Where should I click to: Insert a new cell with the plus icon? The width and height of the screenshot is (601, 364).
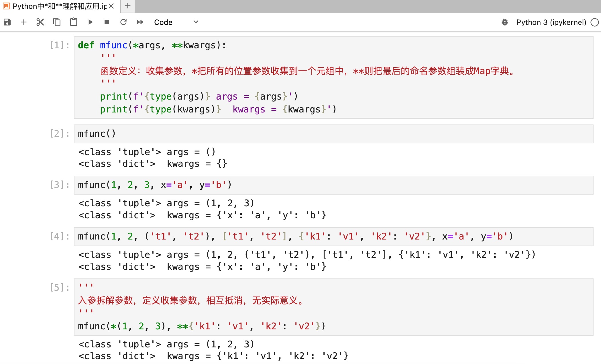[24, 22]
